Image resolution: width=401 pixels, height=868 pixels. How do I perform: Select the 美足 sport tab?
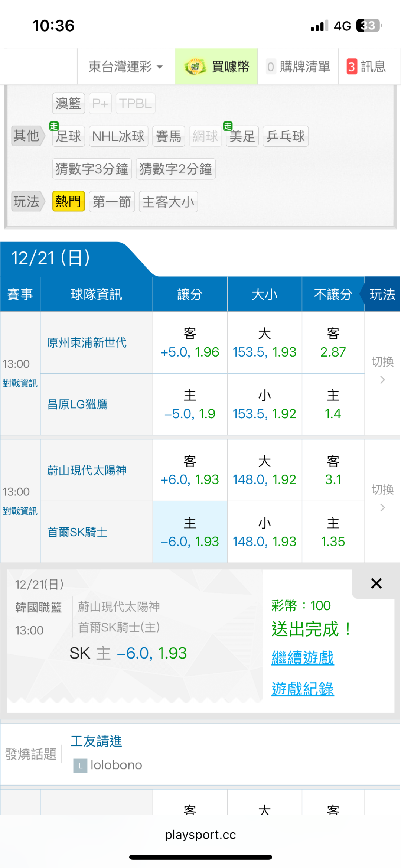(x=242, y=136)
